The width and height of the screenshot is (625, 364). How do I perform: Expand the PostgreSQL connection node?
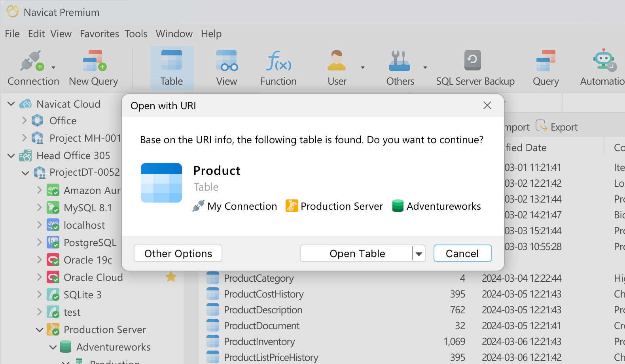click(39, 242)
